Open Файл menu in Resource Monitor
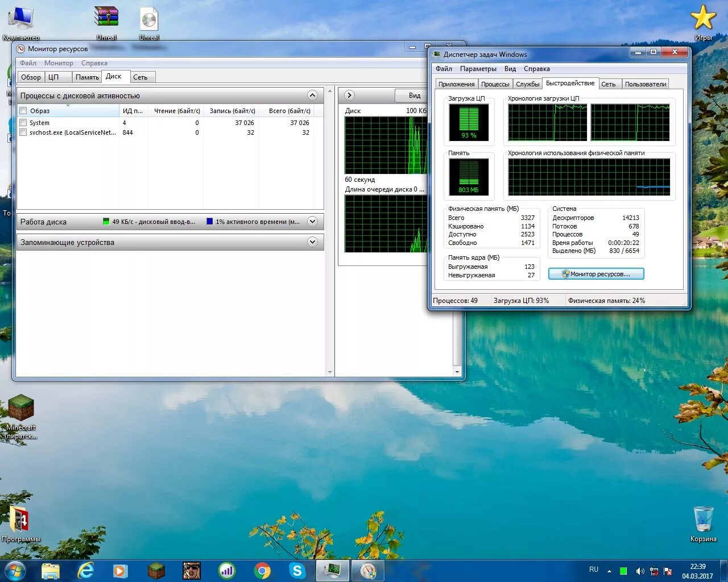 click(28, 63)
